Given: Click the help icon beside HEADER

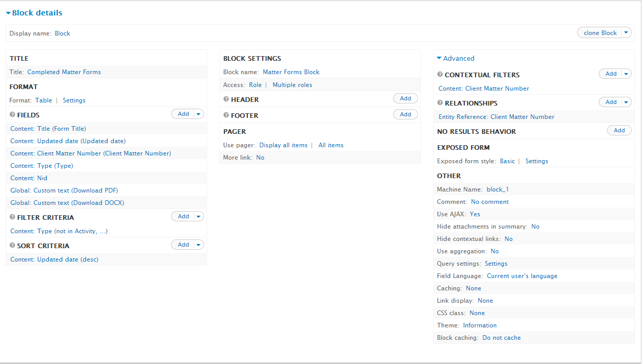Looking at the screenshot, I should [x=226, y=99].
